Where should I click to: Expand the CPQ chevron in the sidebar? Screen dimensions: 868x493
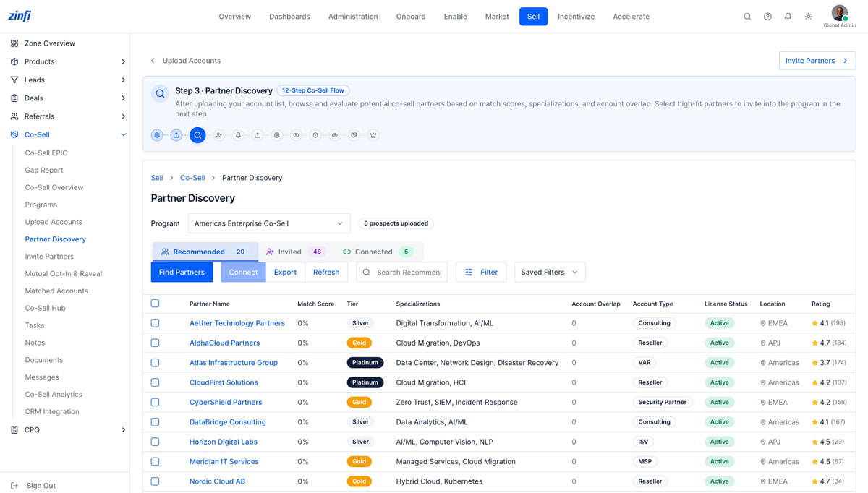123,429
